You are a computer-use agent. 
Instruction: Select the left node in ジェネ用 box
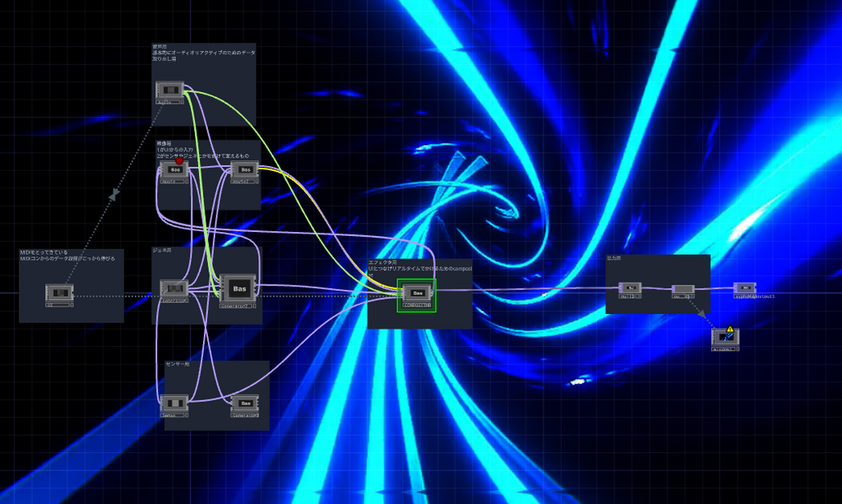[x=174, y=288]
